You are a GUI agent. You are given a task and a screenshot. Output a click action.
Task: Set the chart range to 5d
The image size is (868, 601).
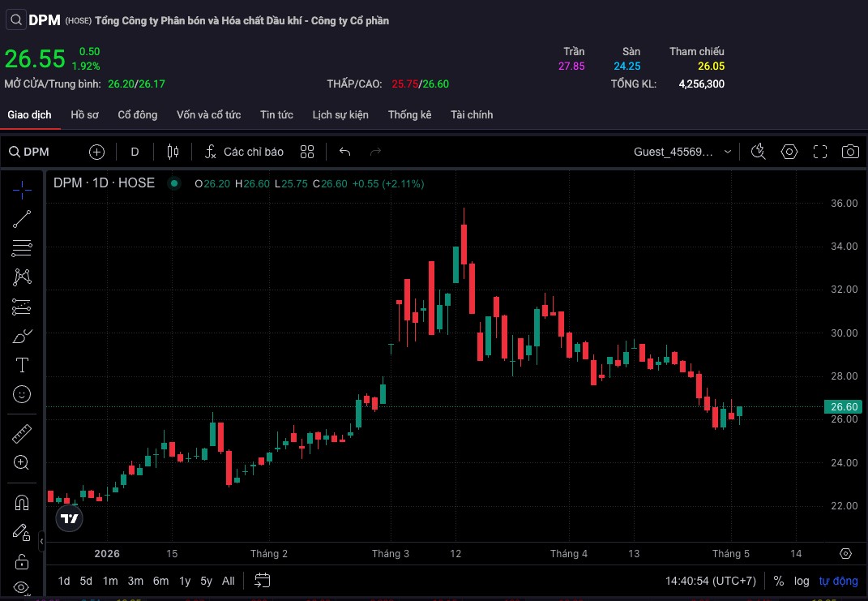[86, 581]
